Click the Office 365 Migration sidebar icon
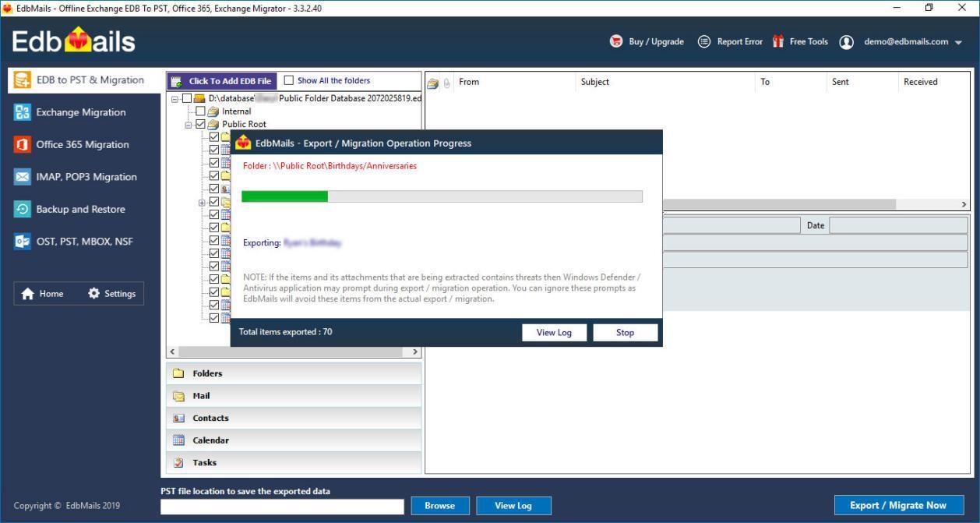The width and height of the screenshot is (980, 523). point(23,144)
